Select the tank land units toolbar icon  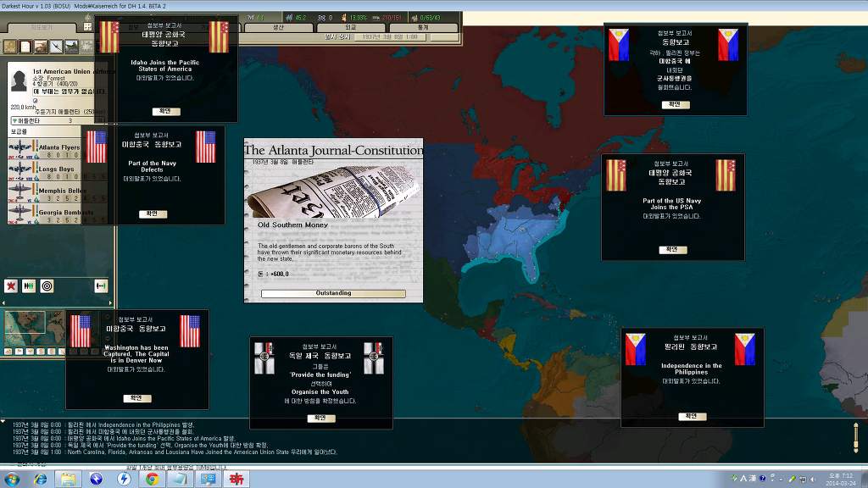click(41, 47)
